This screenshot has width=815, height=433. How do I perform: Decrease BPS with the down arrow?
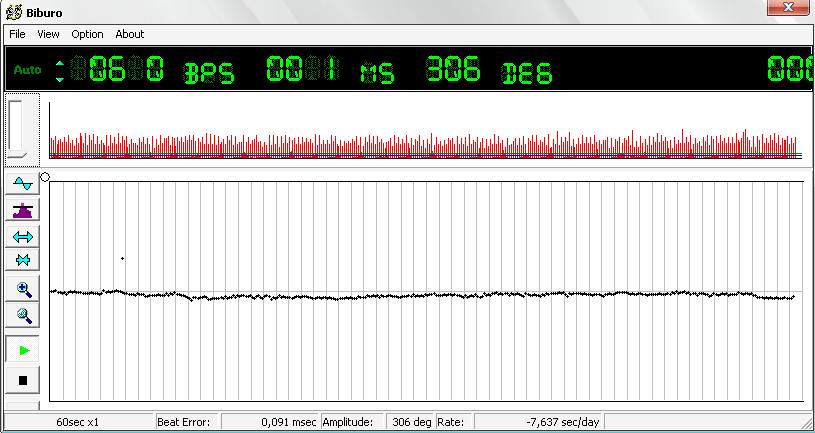(60, 78)
